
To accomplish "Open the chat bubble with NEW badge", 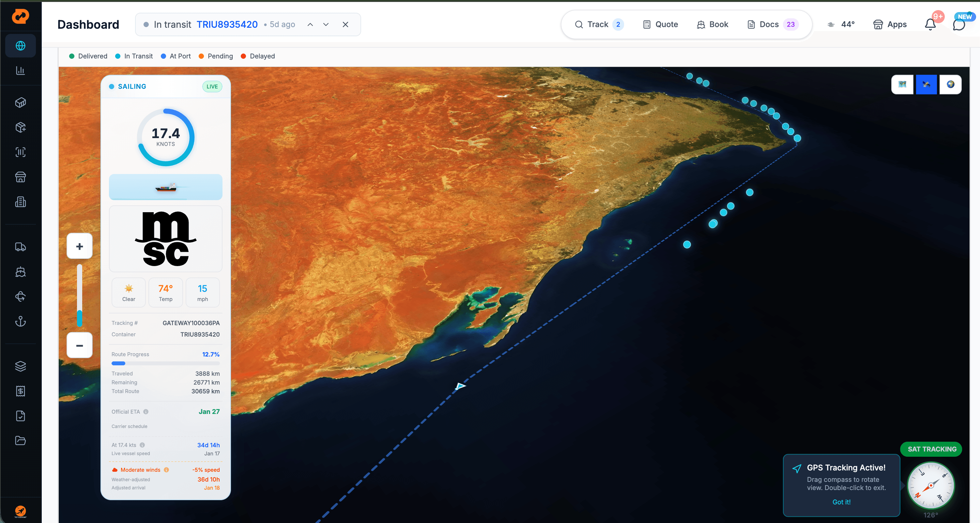I will (959, 24).
